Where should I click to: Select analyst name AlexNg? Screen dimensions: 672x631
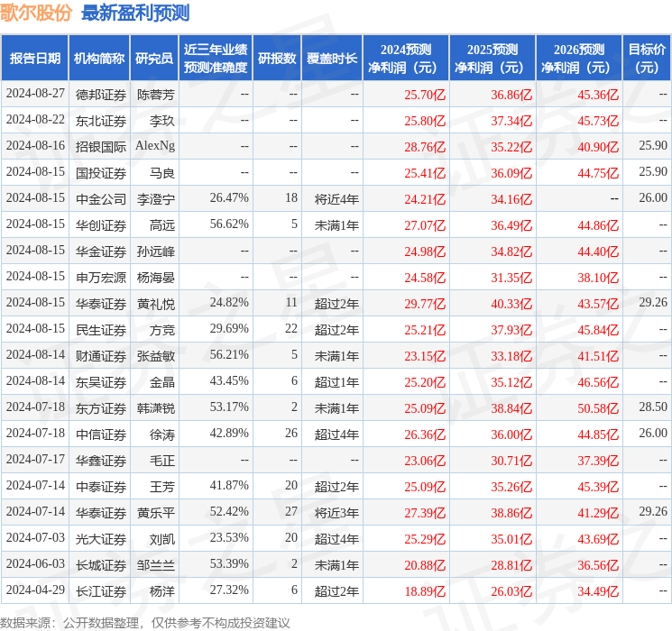(x=155, y=146)
